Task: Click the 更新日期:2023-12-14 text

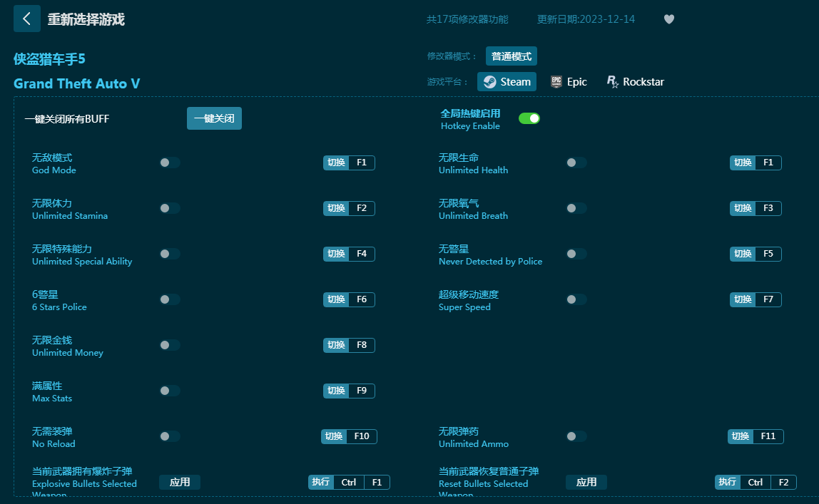Action: click(x=586, y=19)
